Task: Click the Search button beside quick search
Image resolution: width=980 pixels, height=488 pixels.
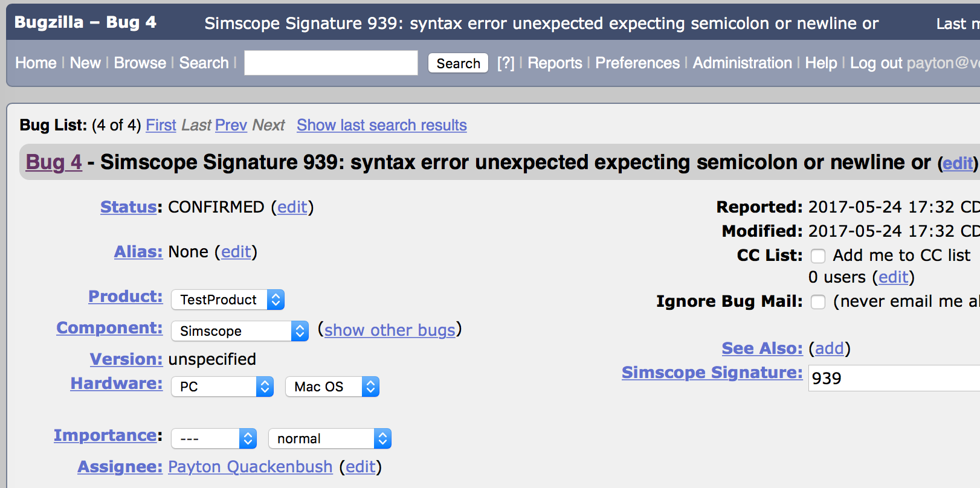Action: click(x=458, y=63)
